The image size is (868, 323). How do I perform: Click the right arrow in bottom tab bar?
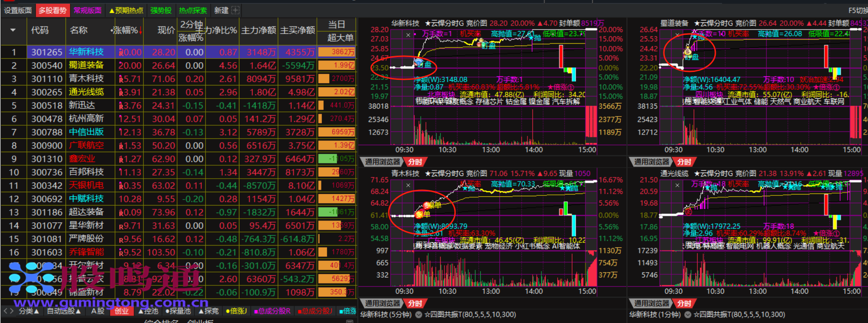pyautogui.click(x=12, y=311)
